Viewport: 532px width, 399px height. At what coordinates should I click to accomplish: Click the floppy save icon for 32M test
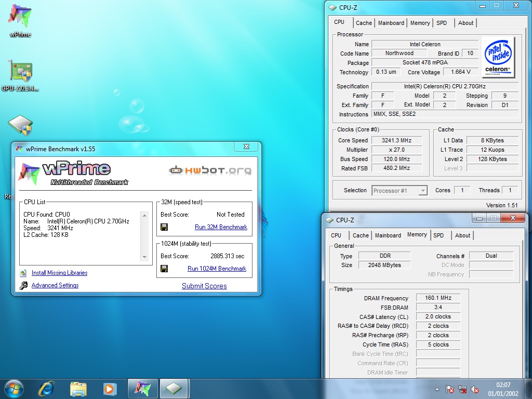(164, 227)
